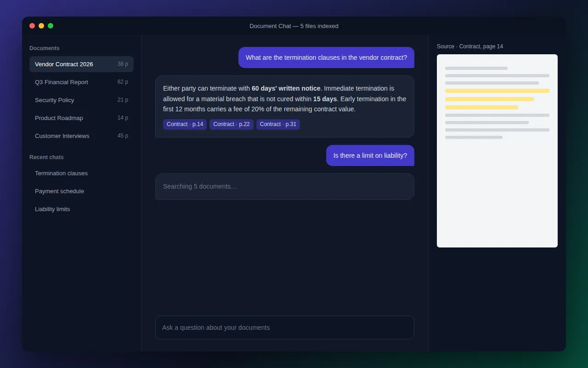Click the 'Is there a limit on liability?' message
The width and height of the screenshot is (588, 368).
click(x=370, y=155)
